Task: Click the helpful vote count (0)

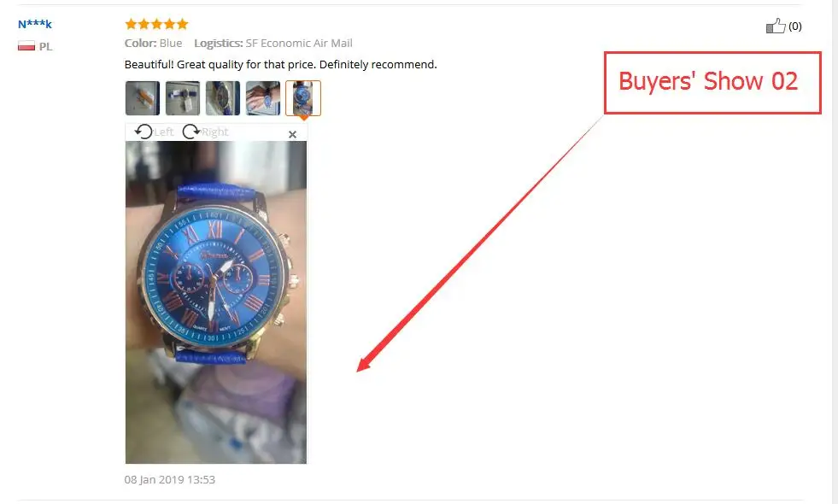Action: (x=794, y=26)
